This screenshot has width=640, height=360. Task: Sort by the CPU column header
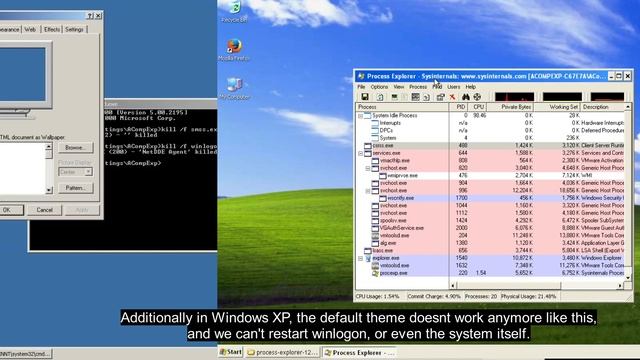pyautogui.click(x=478, y=107)
